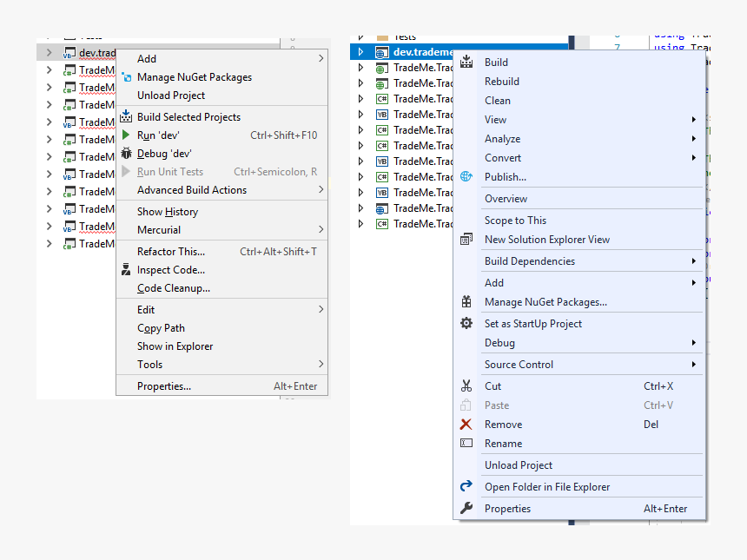
Task: Open the Source Control submenu arrow
Action: 694,365
